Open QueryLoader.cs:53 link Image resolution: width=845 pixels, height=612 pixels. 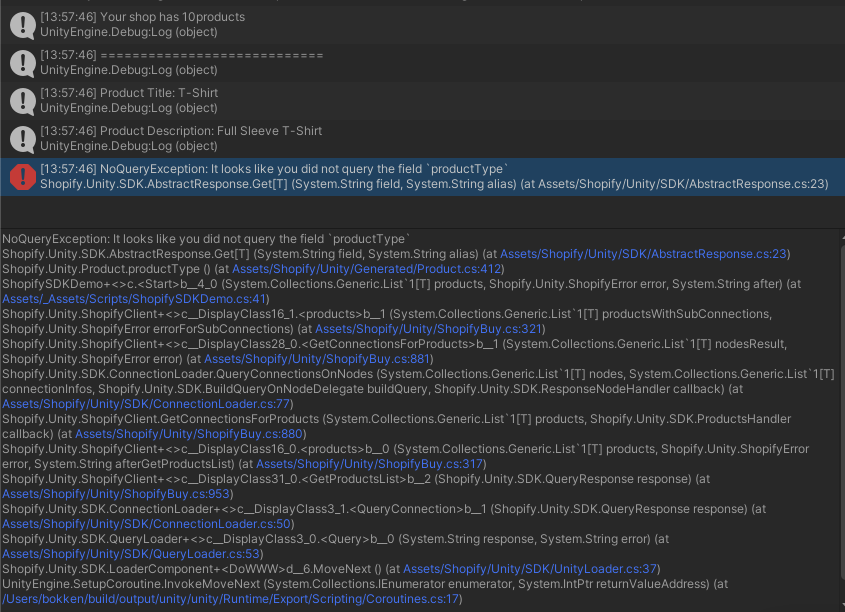[131, 554]
